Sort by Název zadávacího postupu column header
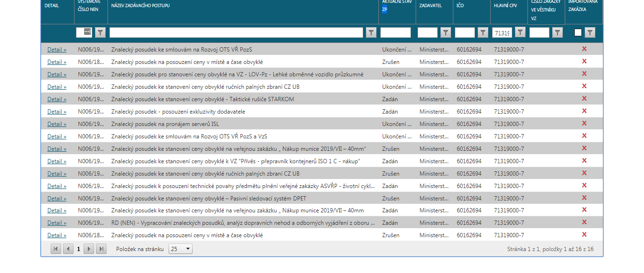644x273 pixels. 140,6
